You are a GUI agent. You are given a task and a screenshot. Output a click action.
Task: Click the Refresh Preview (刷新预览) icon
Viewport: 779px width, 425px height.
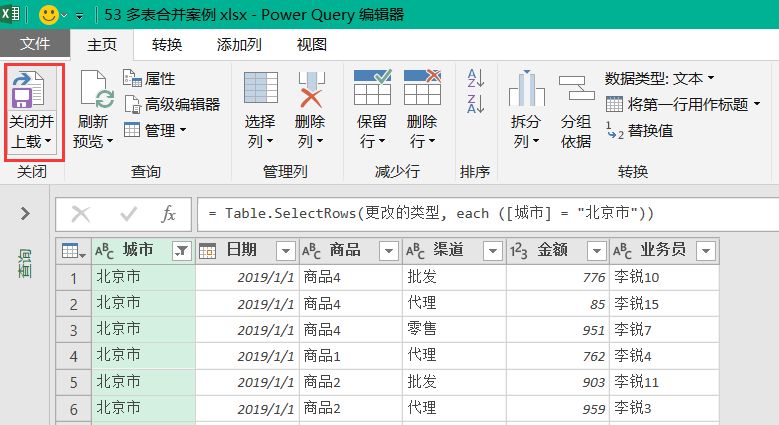tap(96, 89)
